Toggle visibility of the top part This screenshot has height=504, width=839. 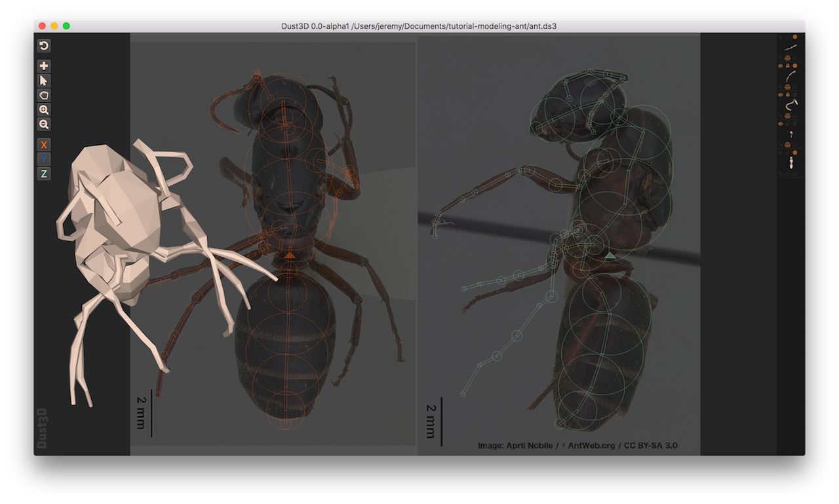pos(781,37)
